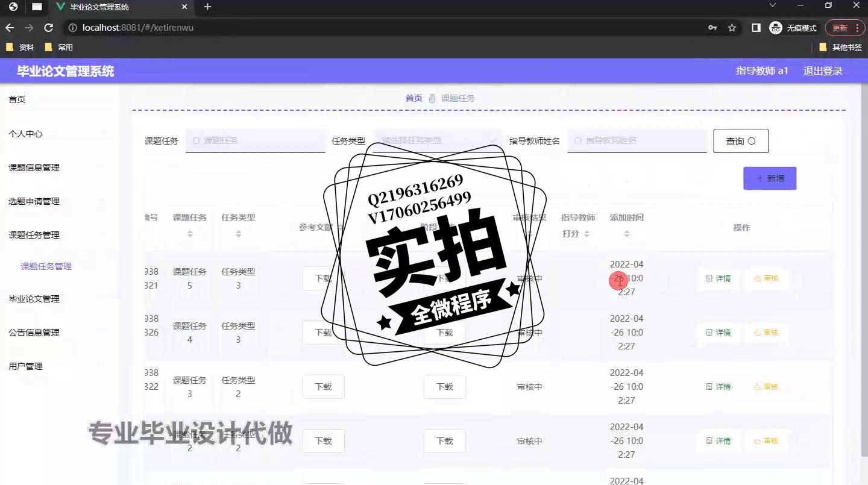This screenshot has height=485, width=868.
Task: Open the saved passwords key icon
Action: 712,28
